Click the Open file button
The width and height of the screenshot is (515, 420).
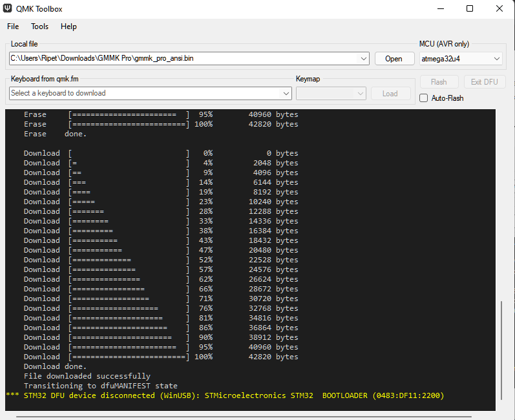coord(394,58)
